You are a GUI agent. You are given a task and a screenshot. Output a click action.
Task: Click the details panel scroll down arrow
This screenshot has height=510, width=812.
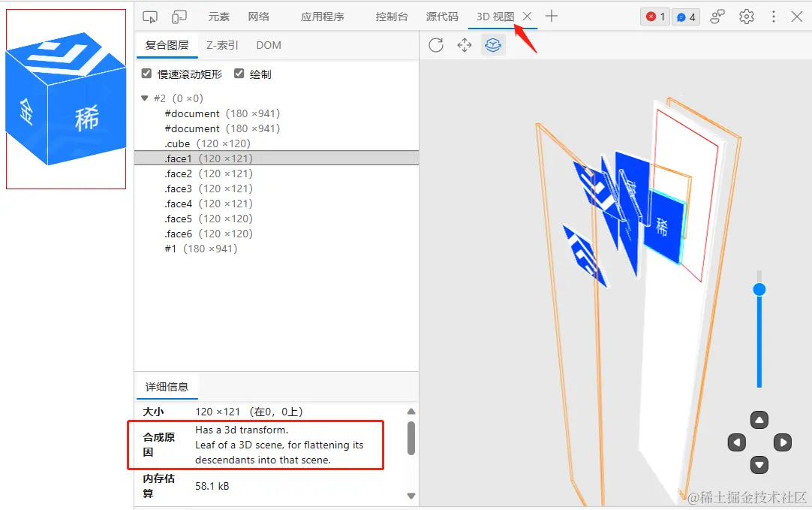click(411, 496)
